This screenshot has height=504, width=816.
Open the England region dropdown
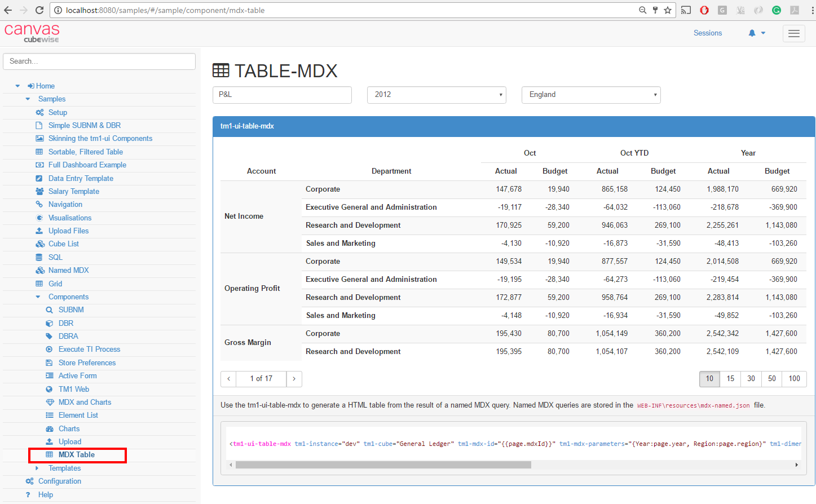tap(590, 95)
